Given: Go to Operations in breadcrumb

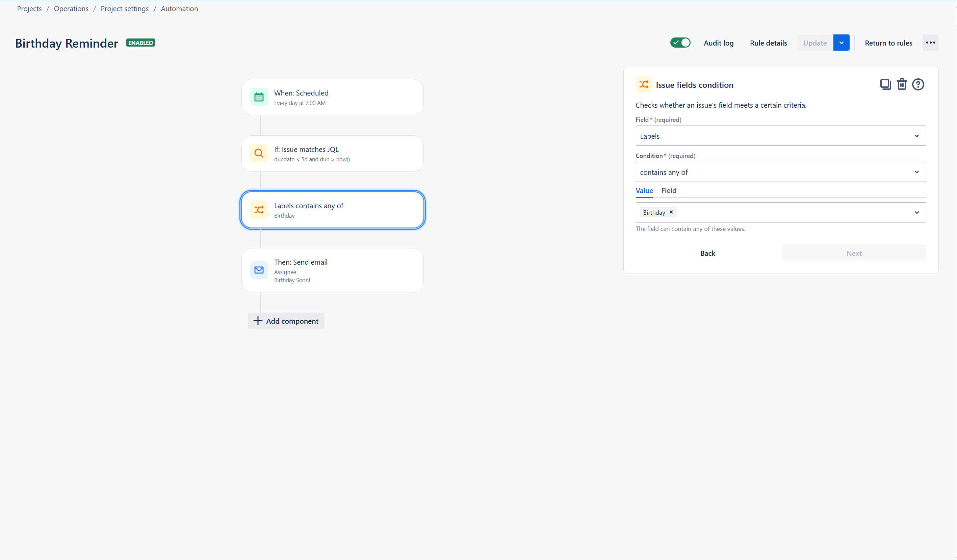Looking at the screenshot, I should tap(71, 9).
